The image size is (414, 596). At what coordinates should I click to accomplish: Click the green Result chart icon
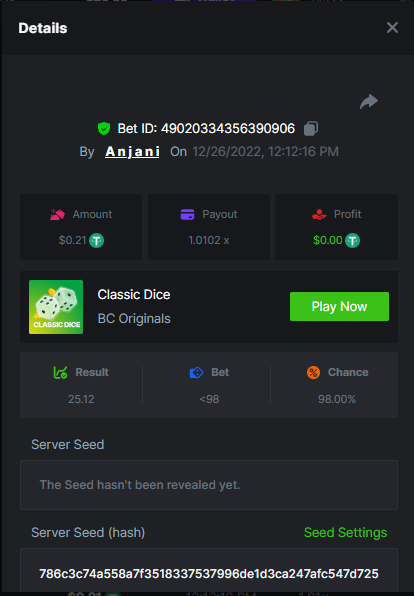coord(60,372)
